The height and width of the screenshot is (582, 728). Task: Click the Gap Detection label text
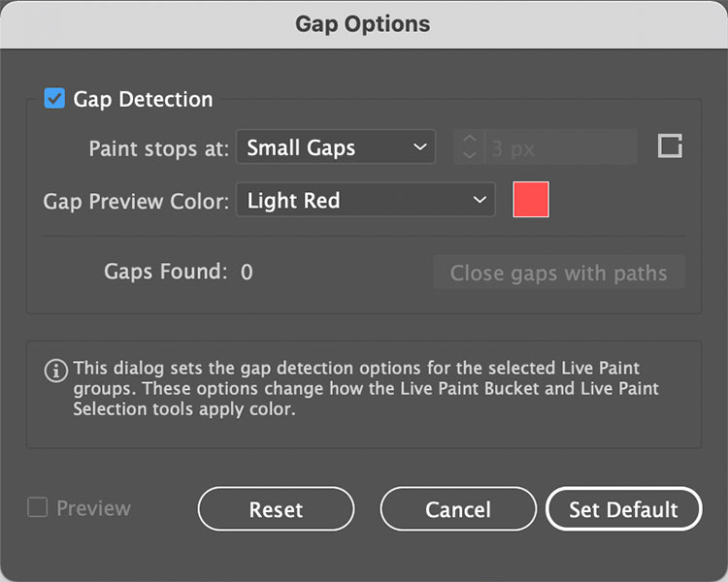[143, 99]
